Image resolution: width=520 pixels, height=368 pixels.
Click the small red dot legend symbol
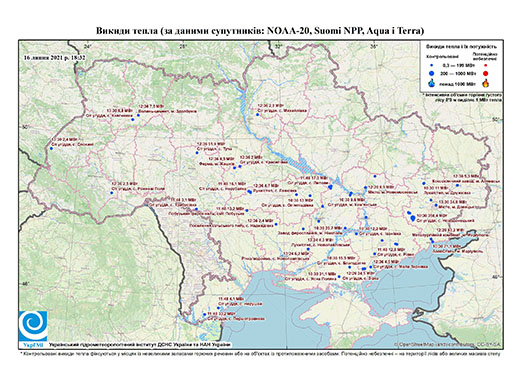(486, 65)
